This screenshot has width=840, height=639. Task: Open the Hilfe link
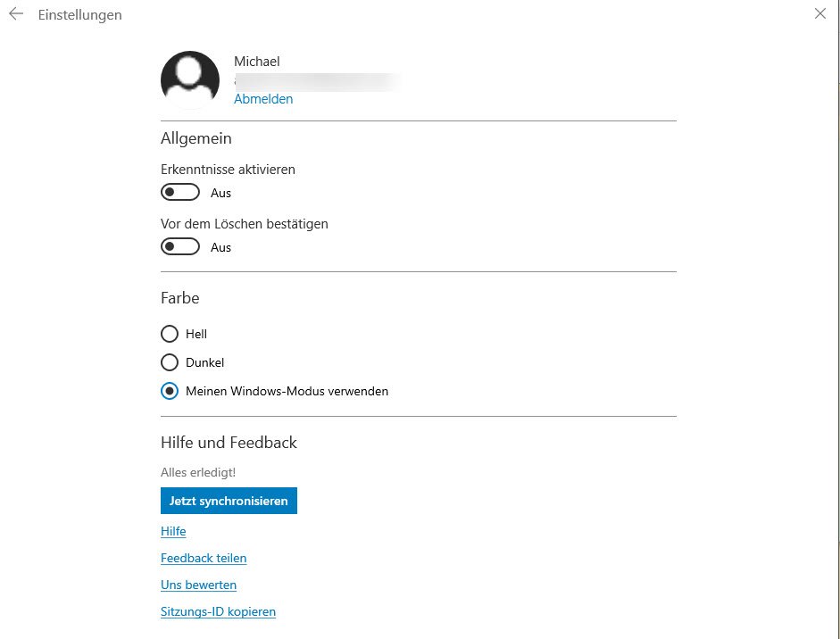click(x=173, y=531)
